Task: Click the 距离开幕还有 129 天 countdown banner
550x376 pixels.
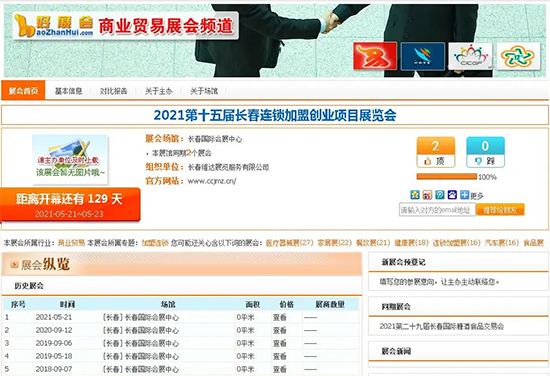Action: [70, 205]
